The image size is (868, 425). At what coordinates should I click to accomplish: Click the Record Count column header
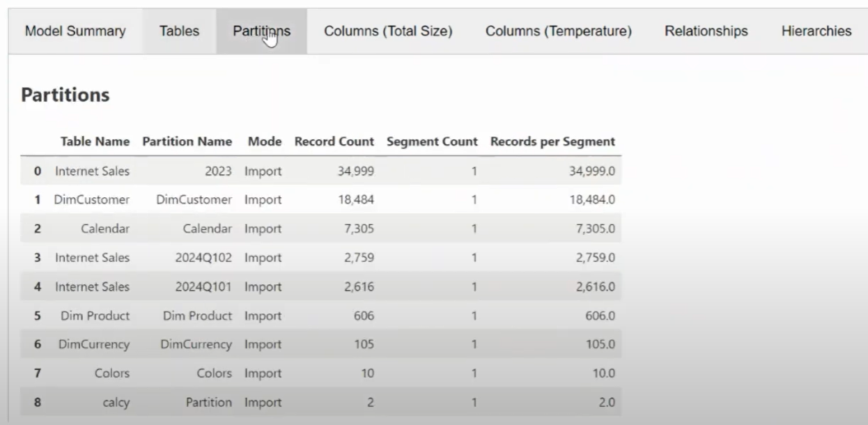tap(334, 141)
